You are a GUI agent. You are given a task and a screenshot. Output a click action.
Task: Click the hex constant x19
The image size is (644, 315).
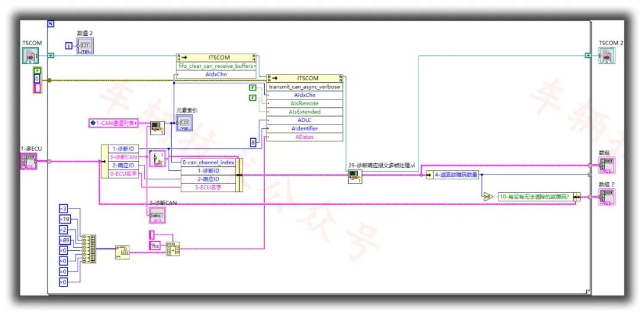click(x=65, y=219)
